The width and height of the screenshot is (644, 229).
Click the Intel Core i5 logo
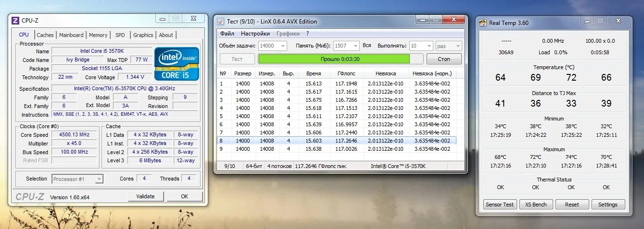(177, 63)
